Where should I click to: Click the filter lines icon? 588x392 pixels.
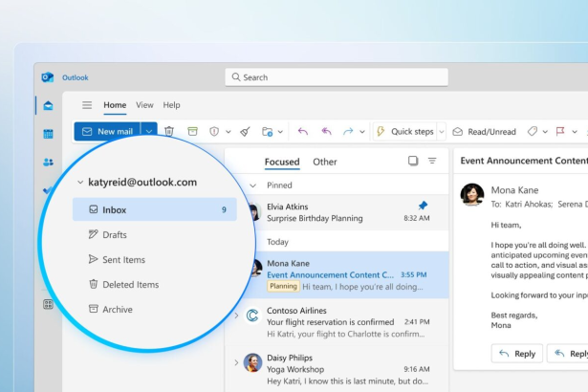click(432, 161)
